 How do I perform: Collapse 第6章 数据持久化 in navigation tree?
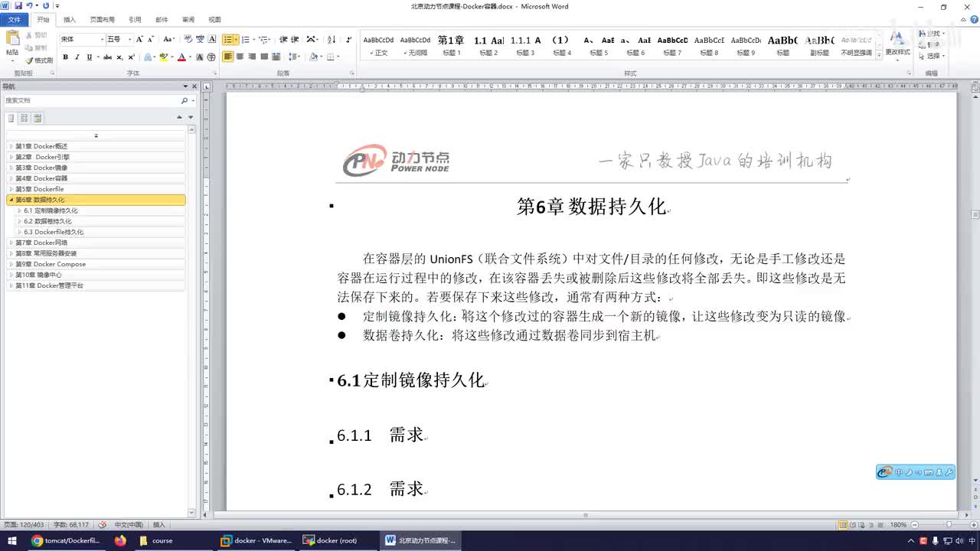11,200
